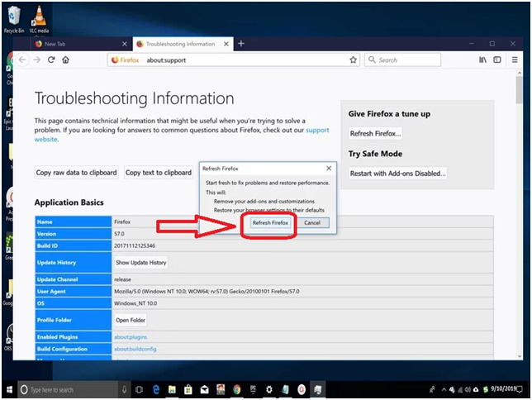532x400 pixels.
Task: Open the Firefox hamburger menu
Action: (515, 60)
